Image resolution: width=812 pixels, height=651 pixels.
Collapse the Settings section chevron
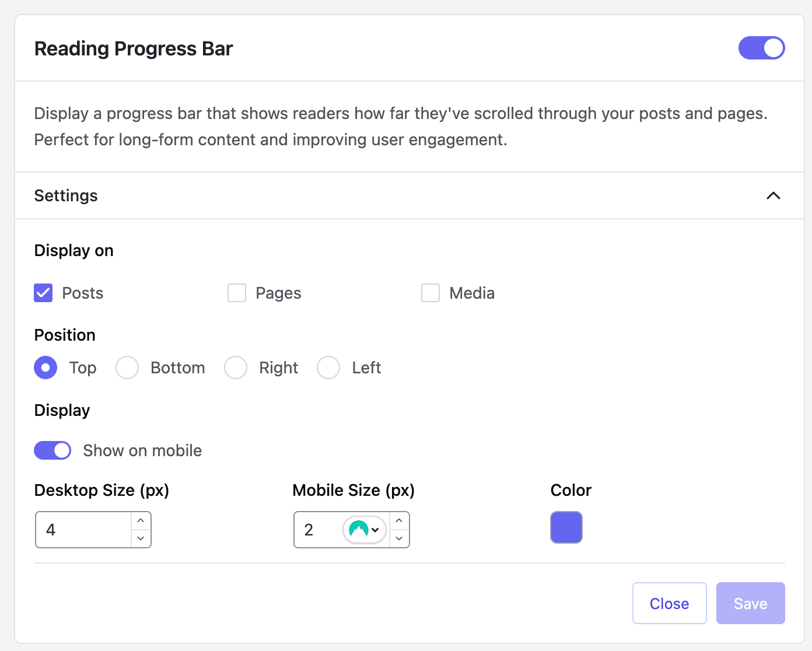[x=773, y=196]
